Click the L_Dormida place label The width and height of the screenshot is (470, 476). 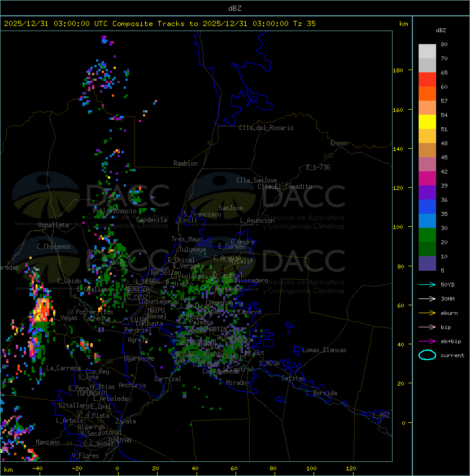point(321,393)
